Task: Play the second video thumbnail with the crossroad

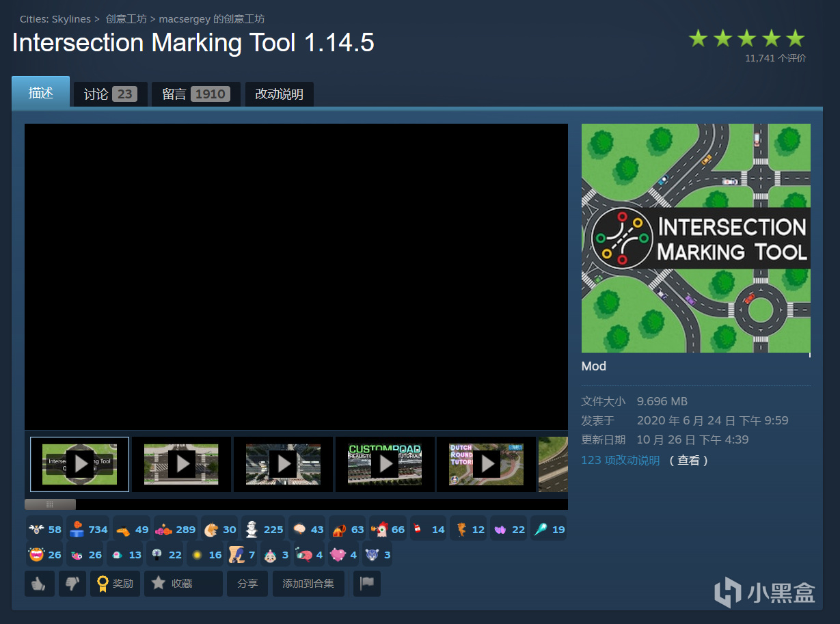Action: click(x=182, y=464)
